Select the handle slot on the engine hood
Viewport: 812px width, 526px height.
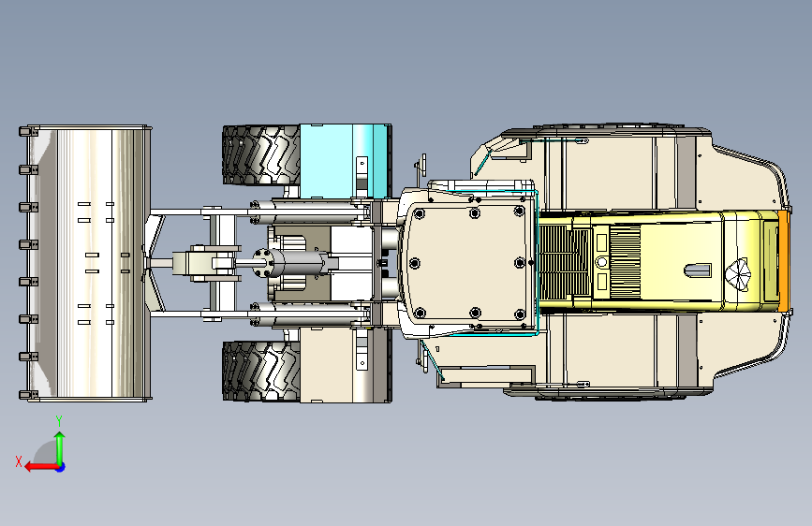point(698,270)
